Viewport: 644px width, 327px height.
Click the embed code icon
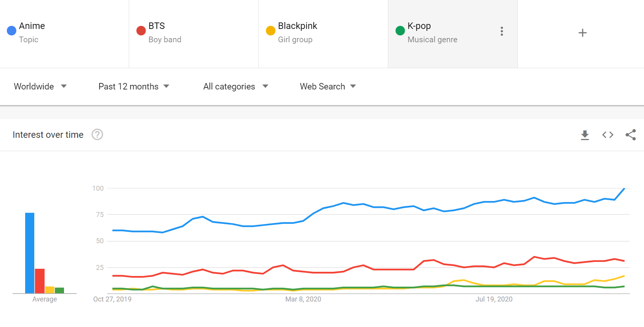coord(607,135)
